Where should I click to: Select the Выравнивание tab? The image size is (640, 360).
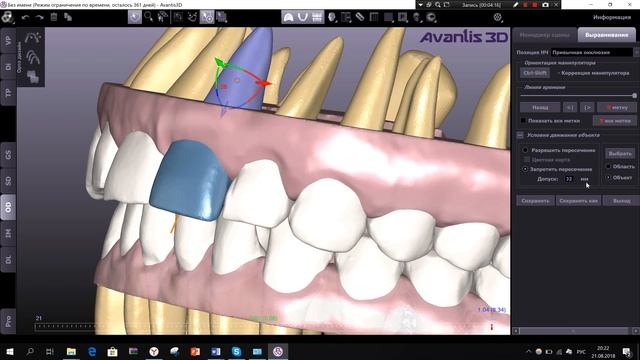coord(606,35)
